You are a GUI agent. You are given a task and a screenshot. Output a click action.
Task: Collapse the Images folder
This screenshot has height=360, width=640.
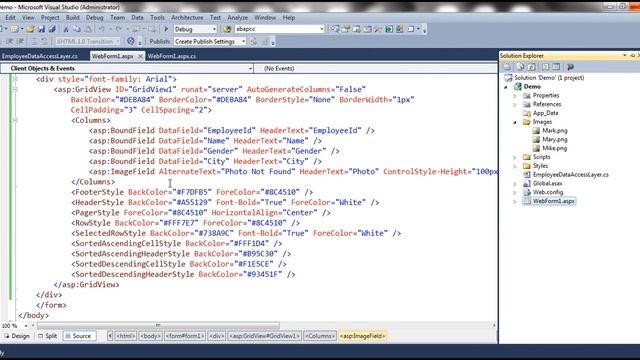(x=515, y=122)
